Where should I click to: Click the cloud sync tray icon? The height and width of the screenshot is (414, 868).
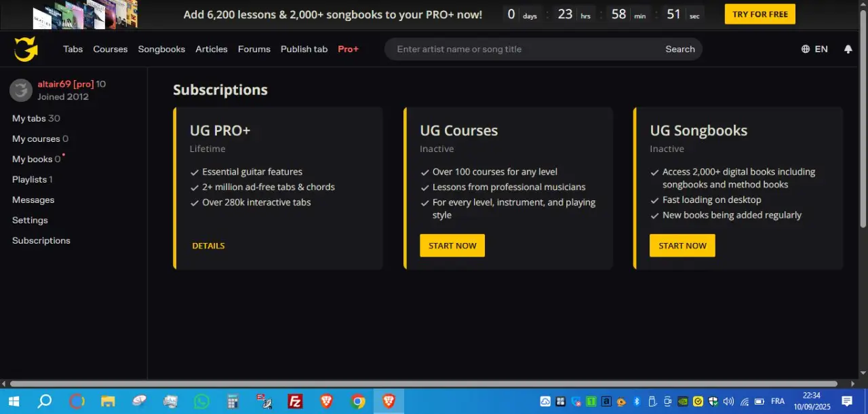(x=545, y=401)
